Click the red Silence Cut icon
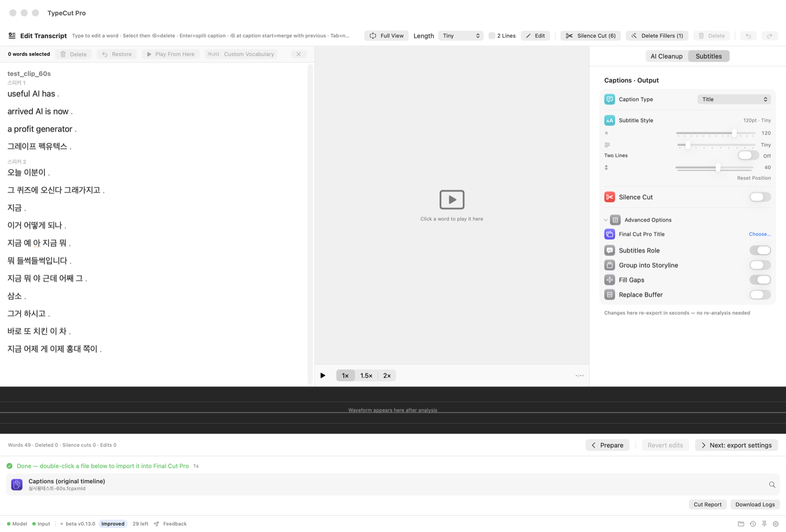The width and height of the screenshot is (786, 532). (610, 197)
